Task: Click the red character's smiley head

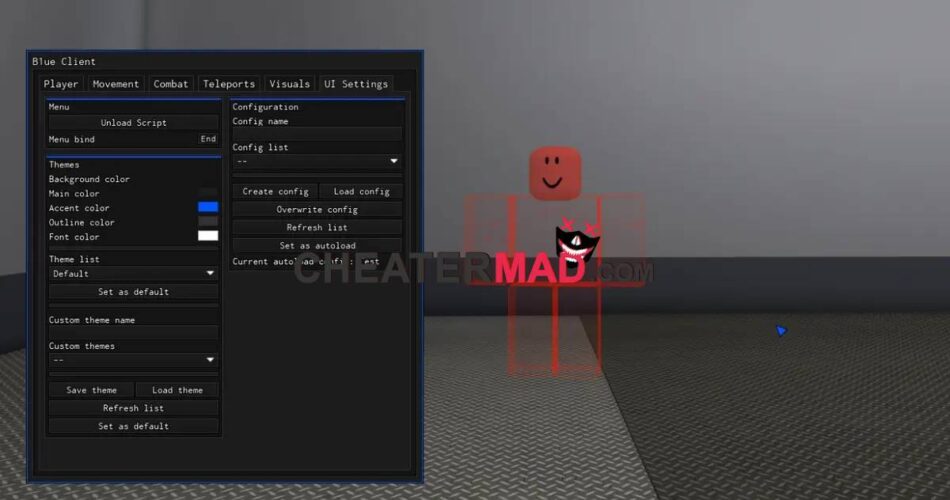Action: (x=555, y=173)
